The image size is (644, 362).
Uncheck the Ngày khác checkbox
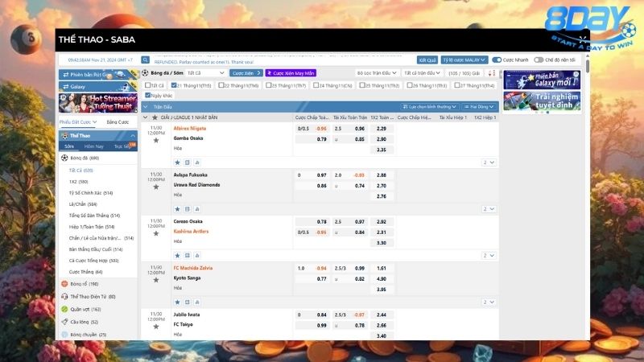(148, 95)
